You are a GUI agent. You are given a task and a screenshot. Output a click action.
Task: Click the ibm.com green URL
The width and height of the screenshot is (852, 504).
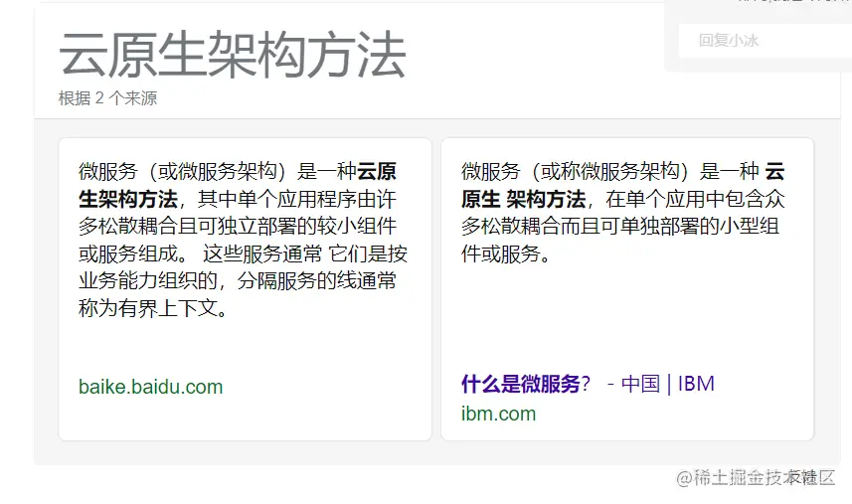coord(498,414)
